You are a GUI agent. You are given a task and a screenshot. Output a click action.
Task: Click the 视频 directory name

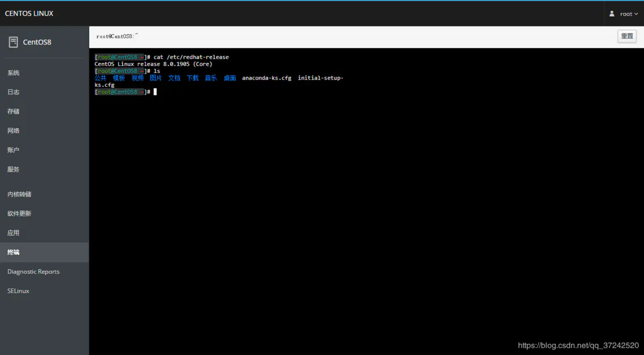point(137,78)
